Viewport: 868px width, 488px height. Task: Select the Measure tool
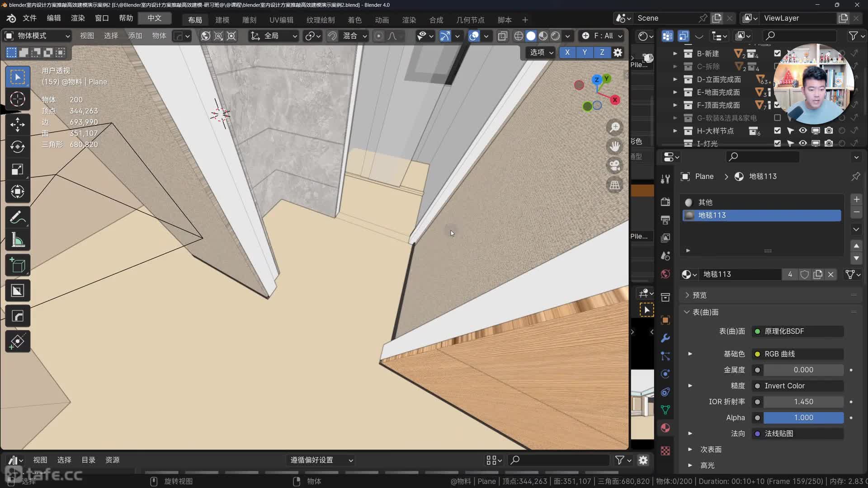click(x=18, y=240)
